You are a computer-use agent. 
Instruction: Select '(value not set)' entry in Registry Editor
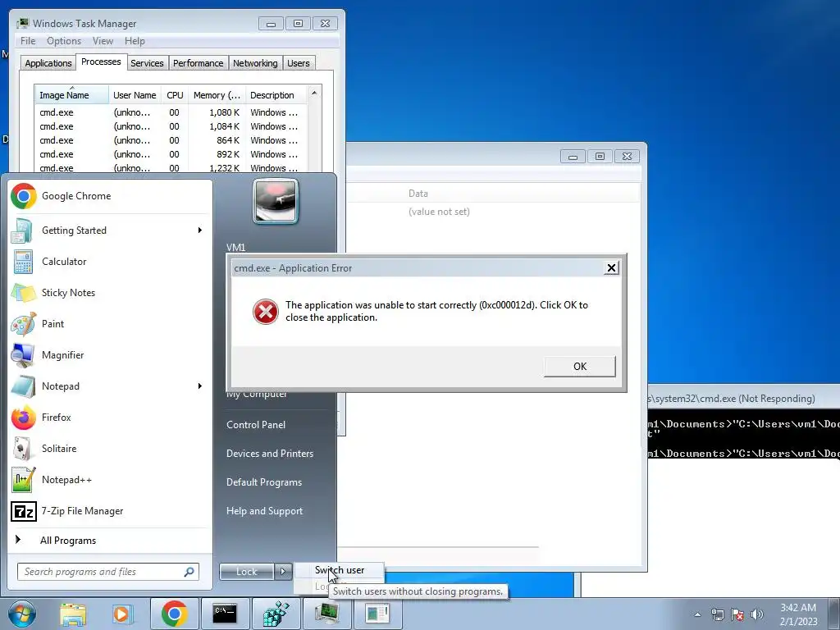click(439, 212)
